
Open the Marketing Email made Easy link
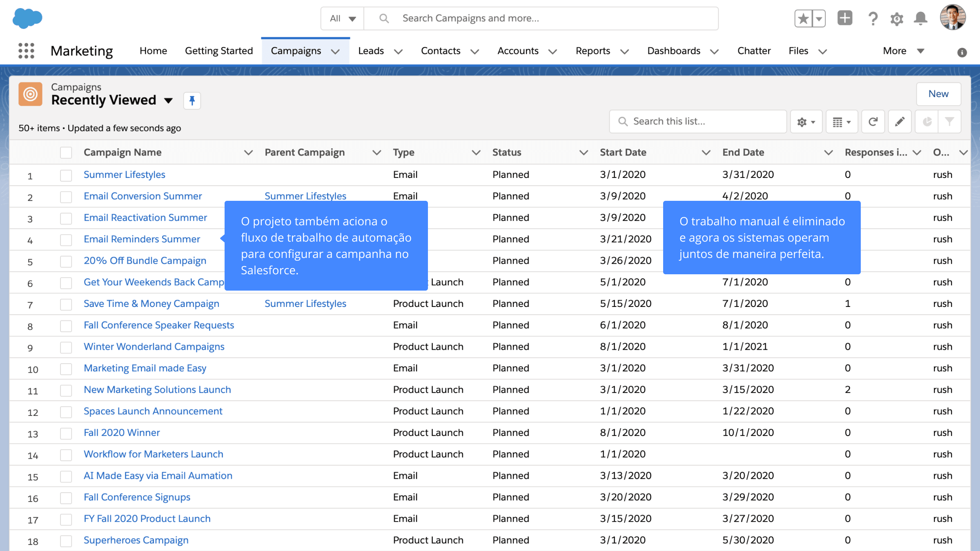click(x=145, y=368)
